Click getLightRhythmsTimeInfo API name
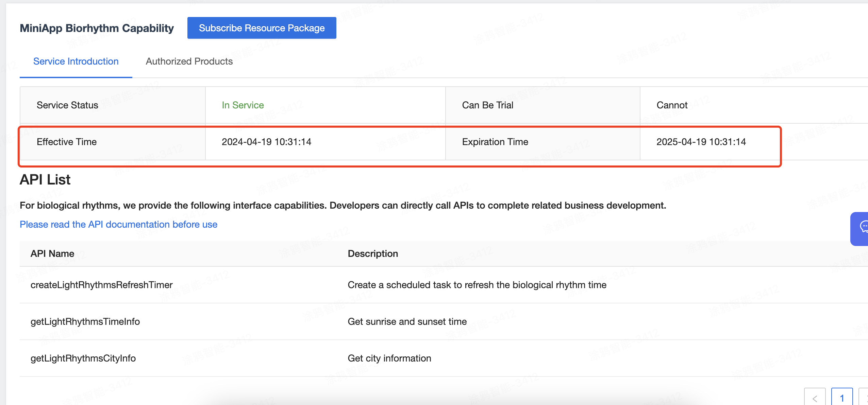This screenshot has height=405, width=868. (85, 322)
